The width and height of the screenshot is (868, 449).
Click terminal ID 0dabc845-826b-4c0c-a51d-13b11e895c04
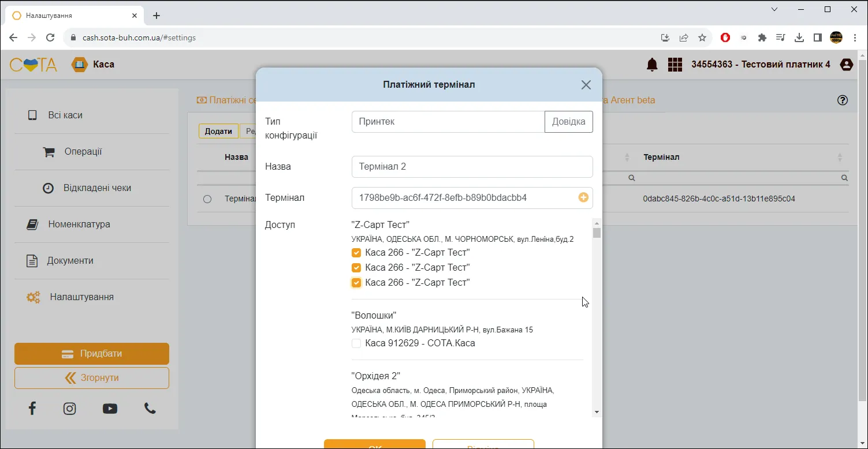[719, 199]
